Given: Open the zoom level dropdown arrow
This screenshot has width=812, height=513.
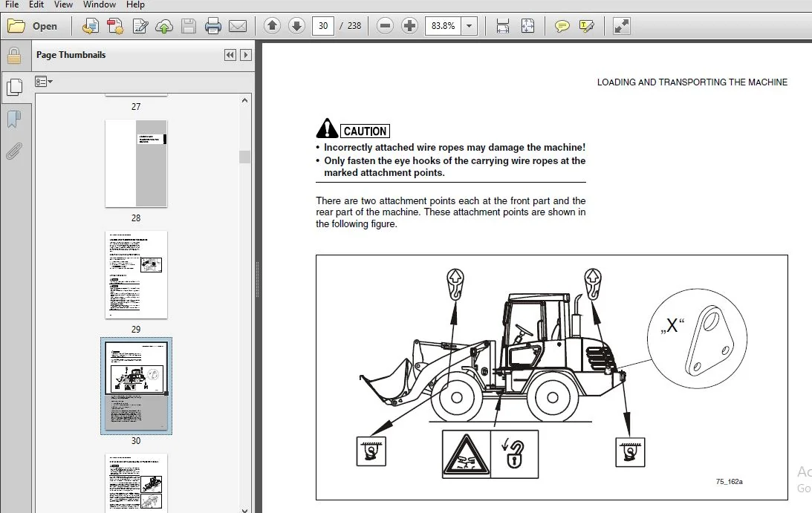Looking at the screenshot, I should 470,26.
